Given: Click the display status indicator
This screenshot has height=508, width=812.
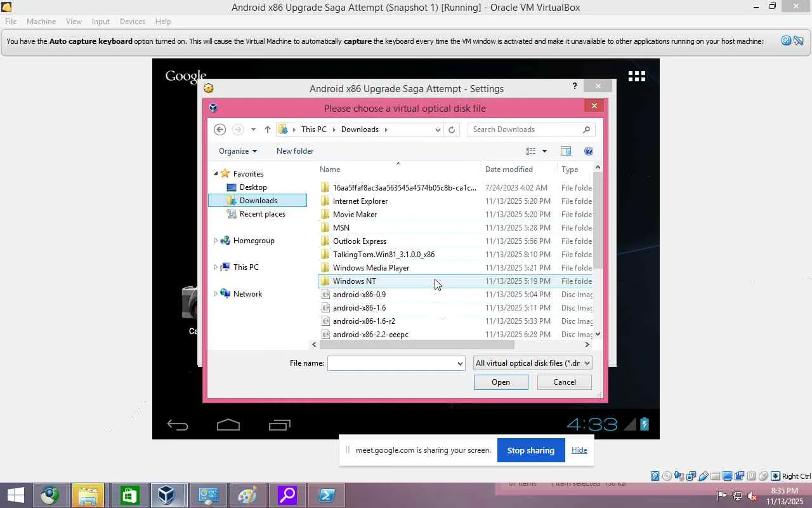Looking at the screenshot, I should pyautogui.click(x=728, y=476).
